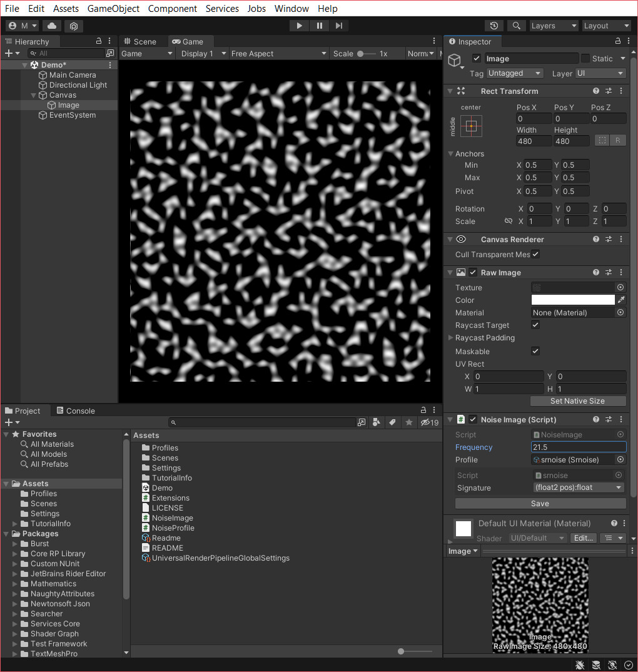638x672 pixels.
Task: Click the Save button in Noise Image
Action: tap(539, 503)
